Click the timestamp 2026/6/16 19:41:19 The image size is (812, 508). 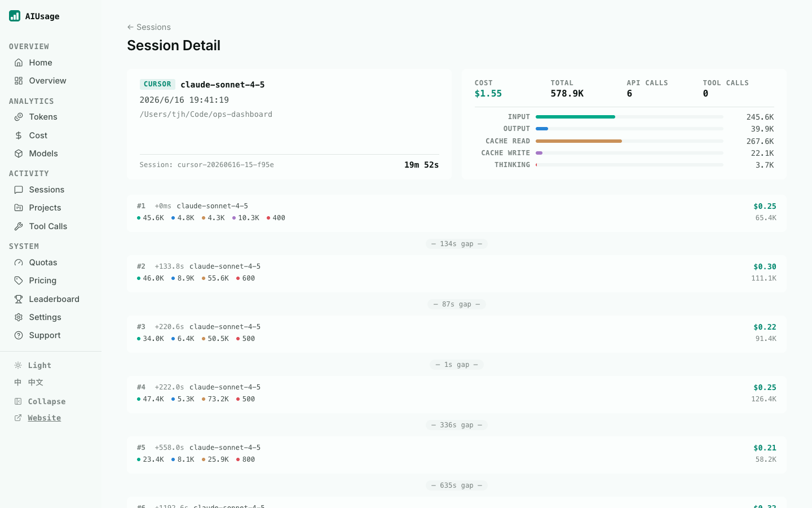tap(184, 100)
